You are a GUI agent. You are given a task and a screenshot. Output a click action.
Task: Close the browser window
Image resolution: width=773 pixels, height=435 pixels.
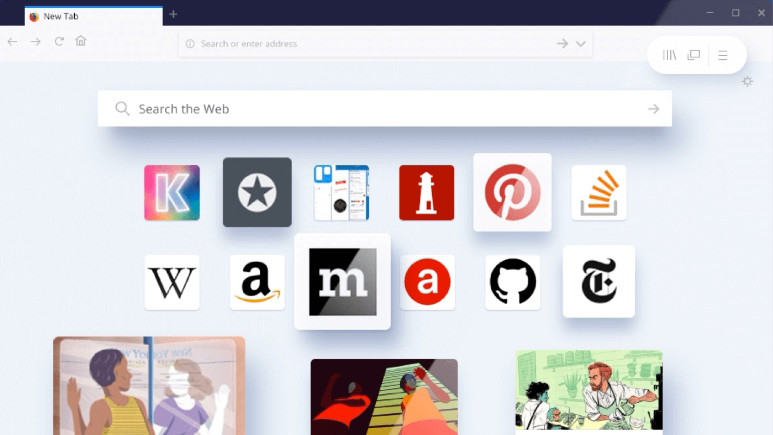(761, 13)
